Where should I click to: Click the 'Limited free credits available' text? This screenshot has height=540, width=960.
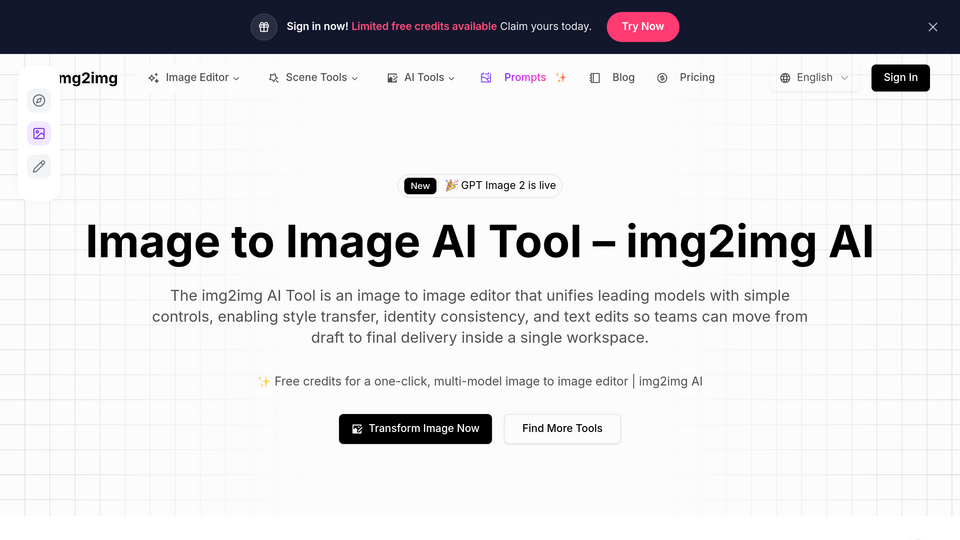[x=424, y=26]
